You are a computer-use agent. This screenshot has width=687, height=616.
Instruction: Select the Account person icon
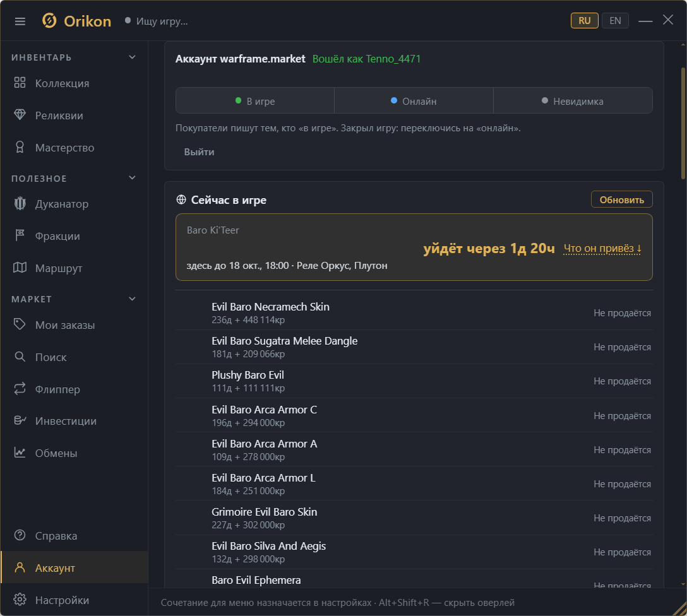[x=20, y=567]
